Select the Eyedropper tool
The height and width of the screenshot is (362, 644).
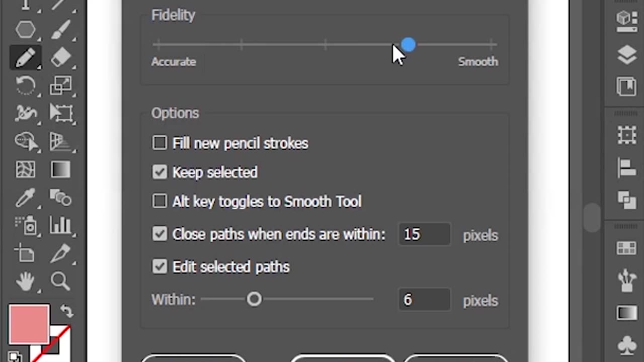(x=24, y=198)
